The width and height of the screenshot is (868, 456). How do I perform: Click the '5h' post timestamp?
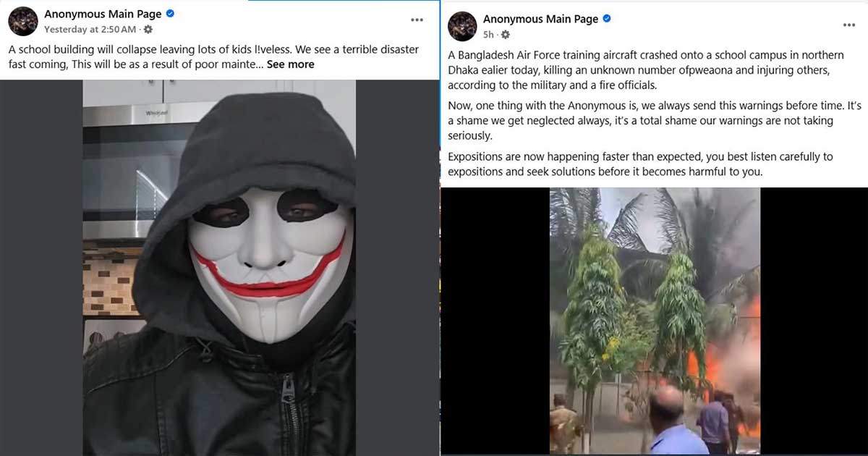pos(488,35)
